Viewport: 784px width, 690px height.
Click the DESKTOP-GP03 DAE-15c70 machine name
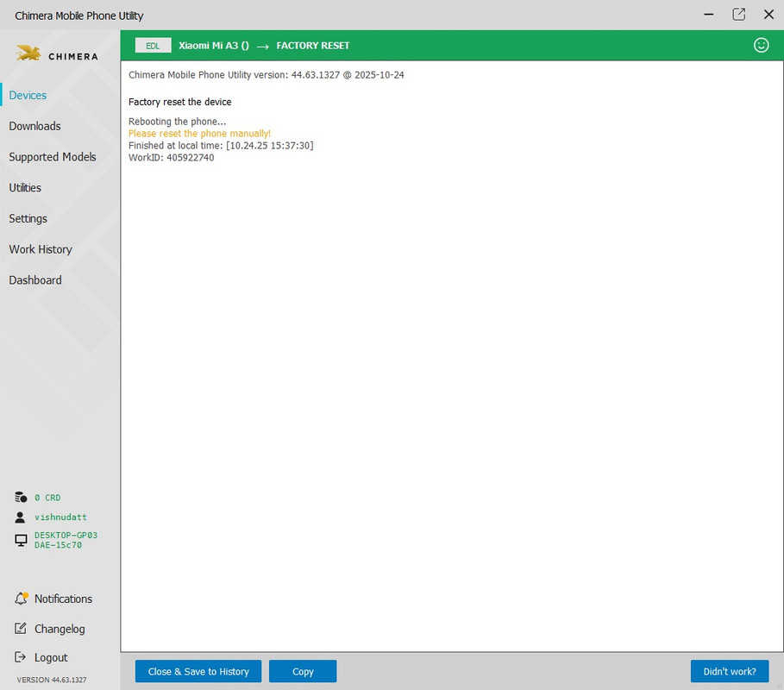click(x=66, y=540)
